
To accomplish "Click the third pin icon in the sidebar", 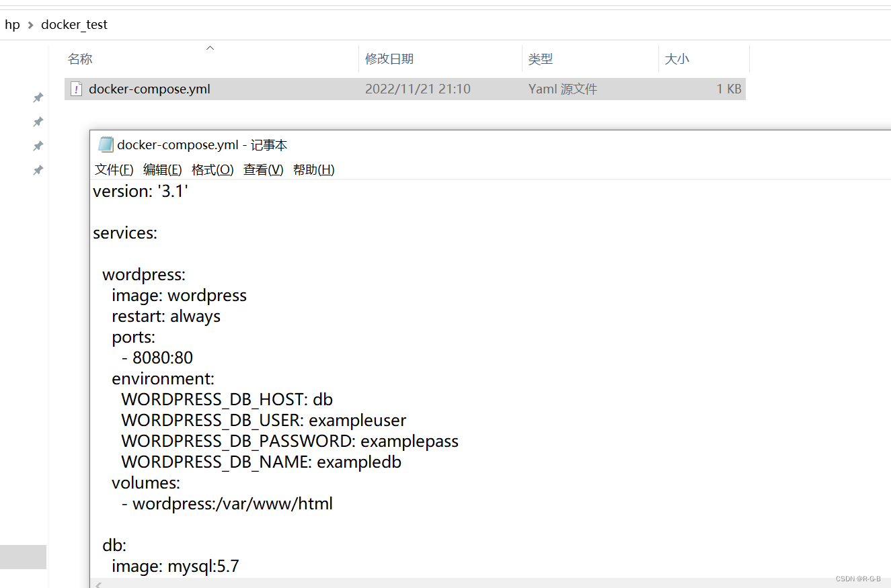I will (38, 146).
